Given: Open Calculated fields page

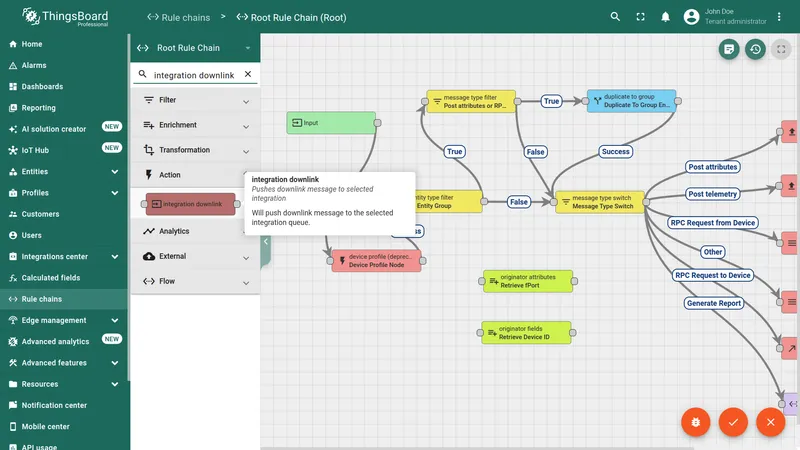Looking at the screenshot, I should tap(64, 278).
